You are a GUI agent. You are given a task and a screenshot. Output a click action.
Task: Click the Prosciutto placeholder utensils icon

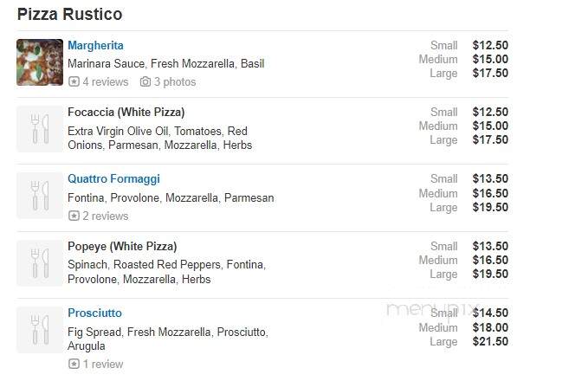click(40, 330)
